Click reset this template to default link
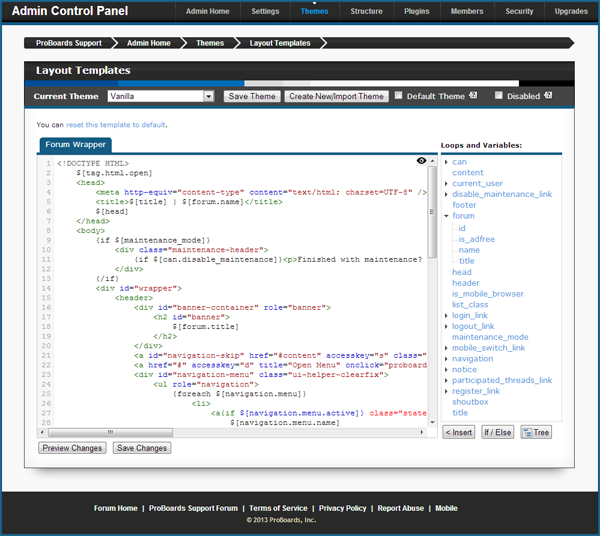Viewport: 600px width, 536px height. [x=115, y=125]
